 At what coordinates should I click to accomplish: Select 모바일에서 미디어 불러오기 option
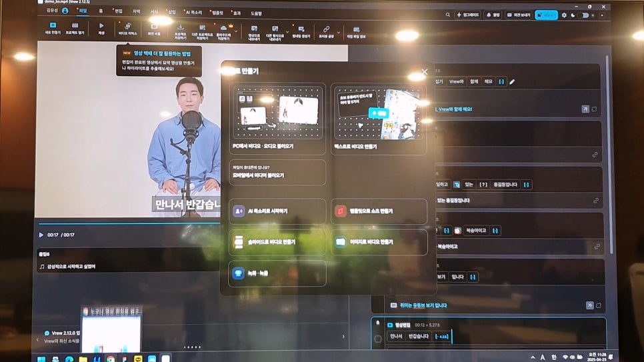277,172
